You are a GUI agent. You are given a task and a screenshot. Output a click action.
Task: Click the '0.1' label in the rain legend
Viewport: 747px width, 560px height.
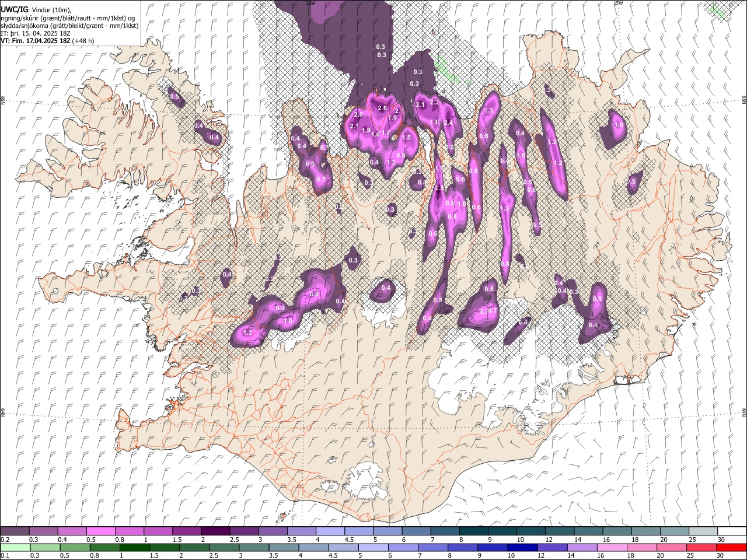coord(5,555)
